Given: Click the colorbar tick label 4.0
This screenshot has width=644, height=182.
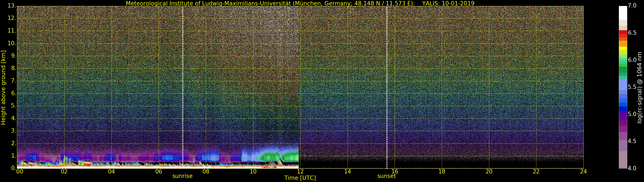Looking at the screenshot, I should (x=632, y=168).
